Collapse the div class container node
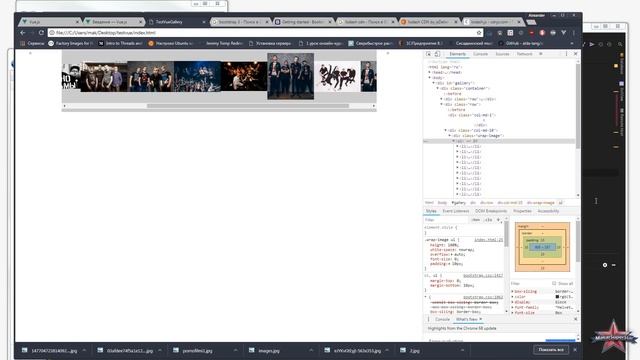This screenshot has height=360, width=640. [x=438, y=88]
